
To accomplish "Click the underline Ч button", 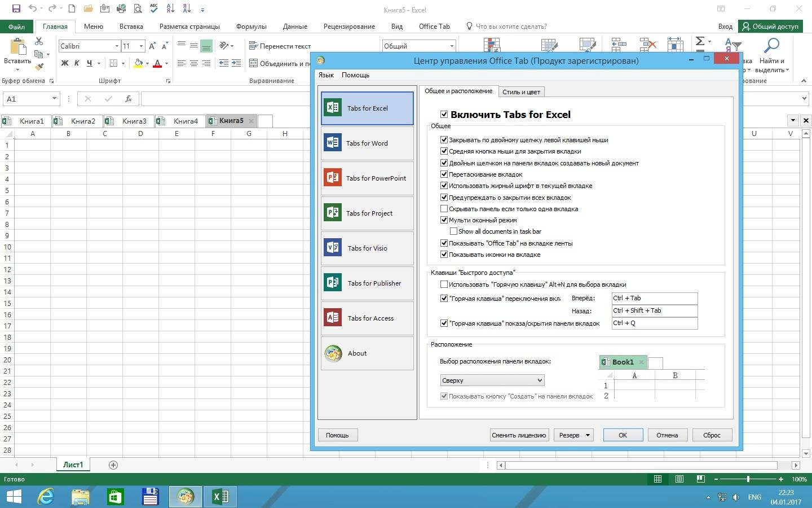I will [89, 63].
